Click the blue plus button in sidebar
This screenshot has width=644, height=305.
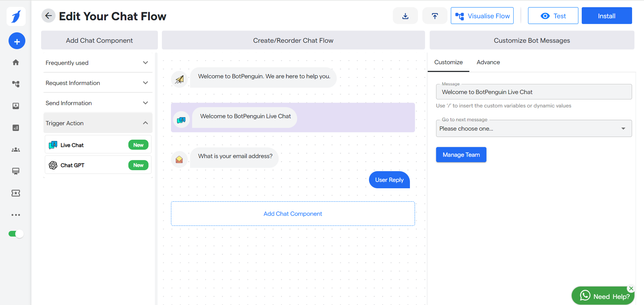pos(17,41)
